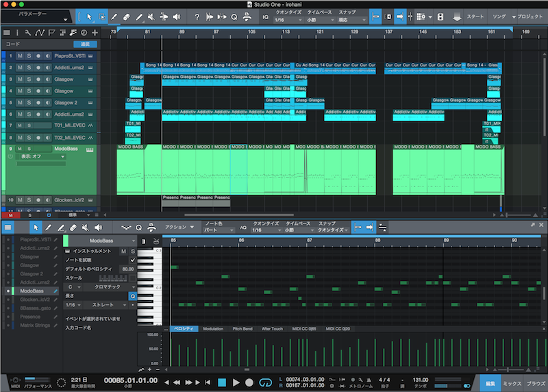Select the Eraser tool in top toolbar
The height and width of the screenshot is (392, 548).
[127, 16]
